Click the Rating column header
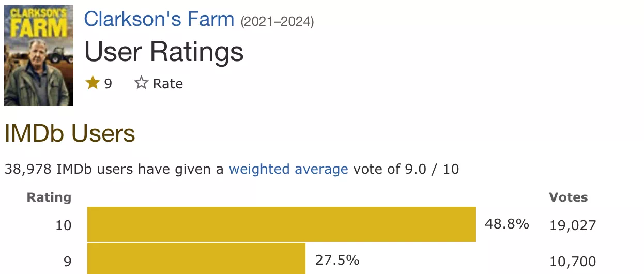 click(x=49, y=197)
